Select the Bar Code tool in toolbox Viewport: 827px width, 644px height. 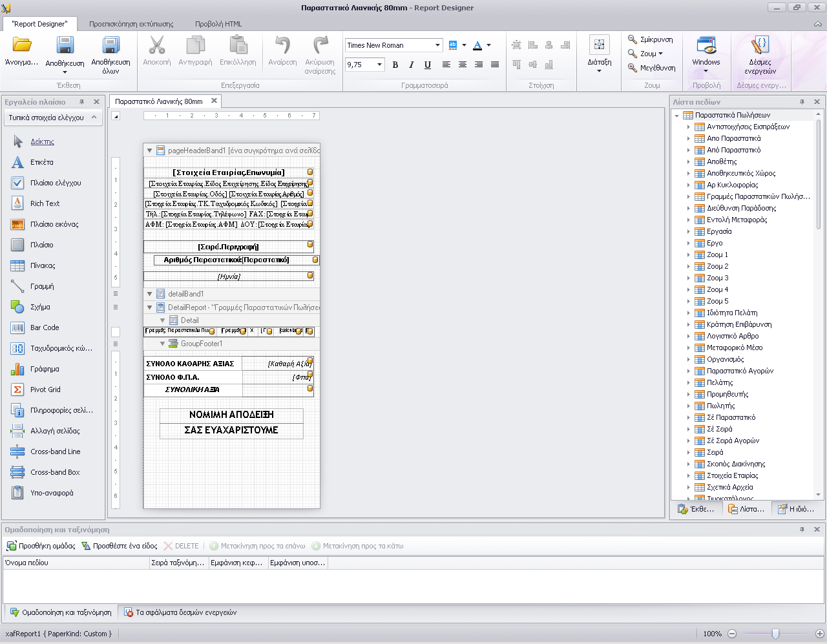(45, 327)
